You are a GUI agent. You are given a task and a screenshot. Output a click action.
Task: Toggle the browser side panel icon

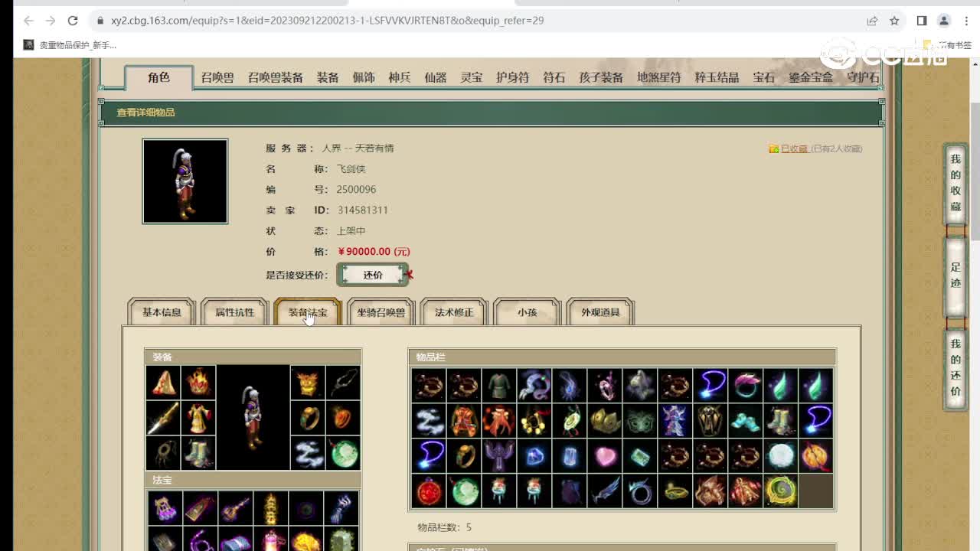[922, 21]
